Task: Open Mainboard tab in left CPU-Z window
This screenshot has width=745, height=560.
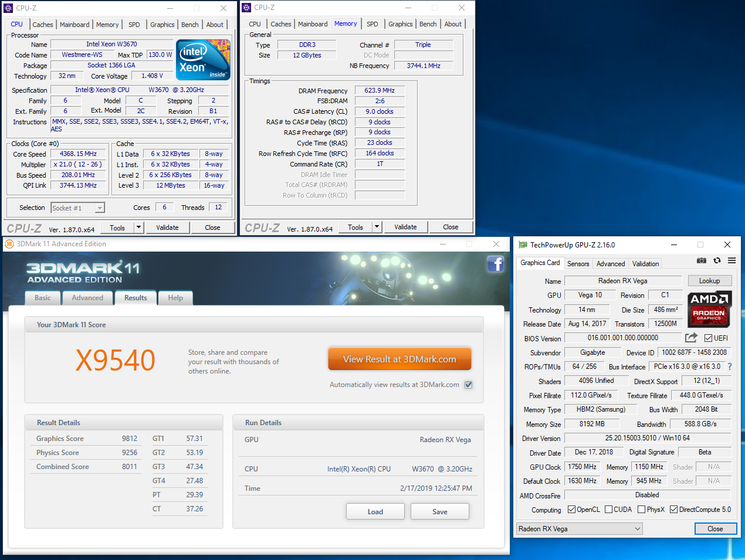Action: 74,25
